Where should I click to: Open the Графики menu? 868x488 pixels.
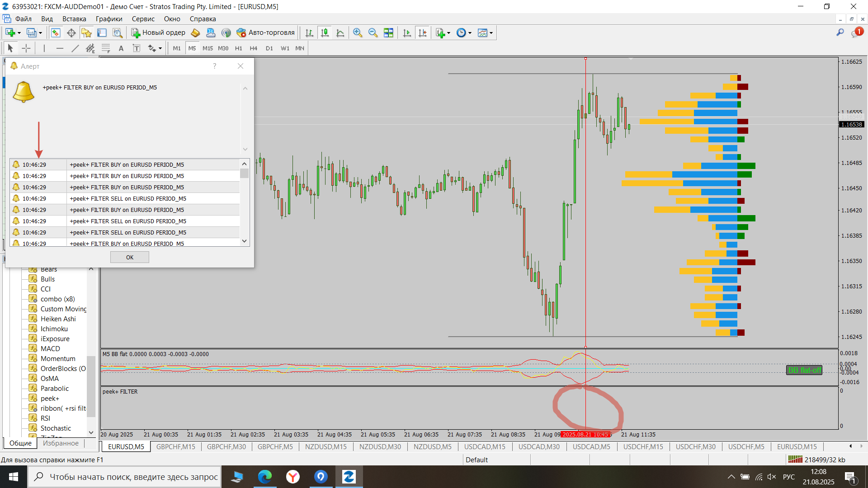[x=109, y=19]
